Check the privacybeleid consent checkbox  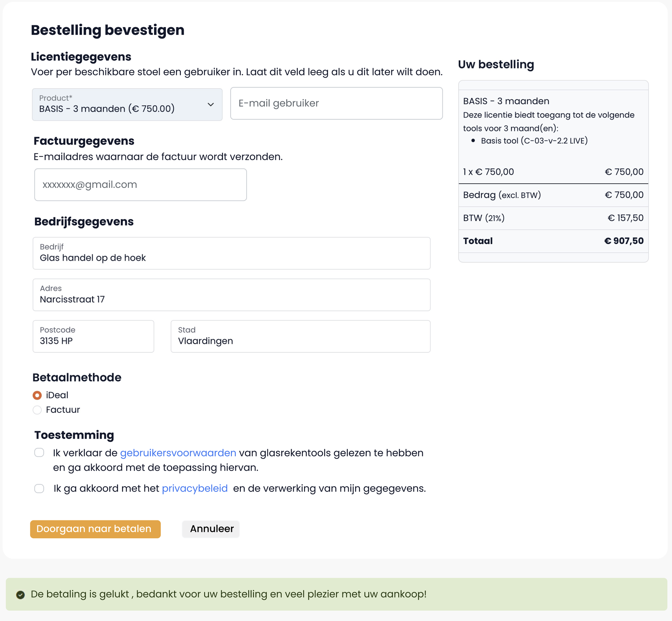(39, 488)
